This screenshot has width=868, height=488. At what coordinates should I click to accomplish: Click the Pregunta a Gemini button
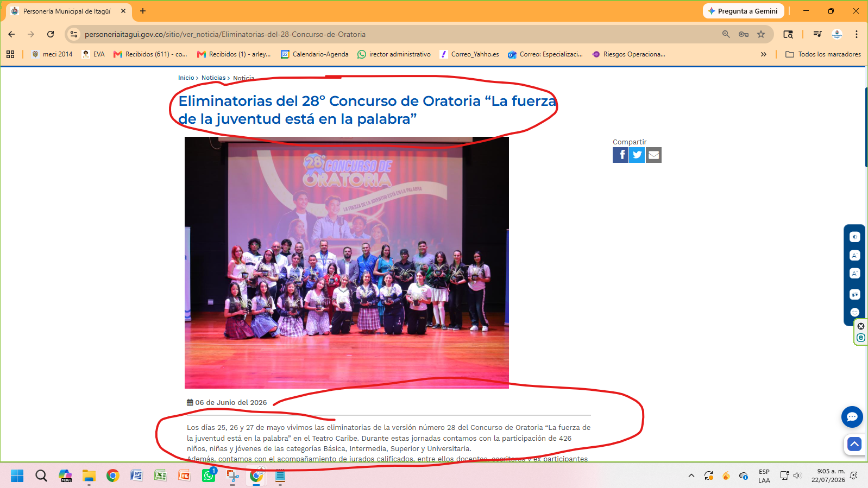point(743,11)
